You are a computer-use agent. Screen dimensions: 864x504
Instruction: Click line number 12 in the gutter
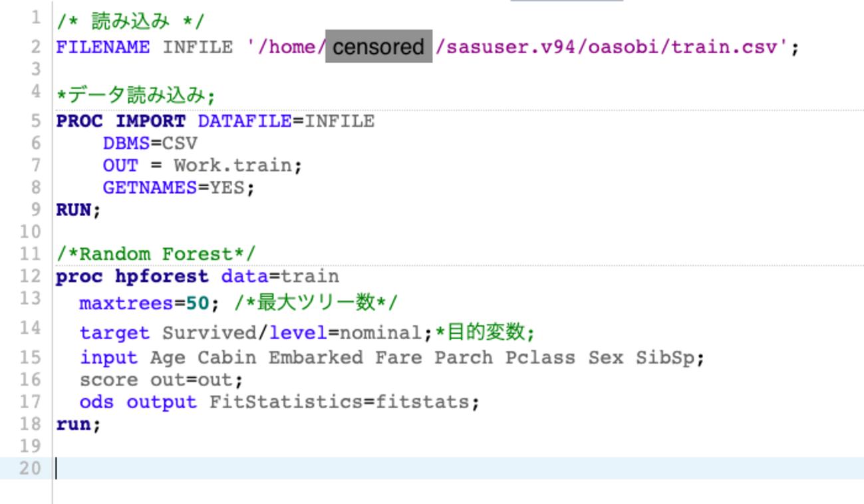31,276
